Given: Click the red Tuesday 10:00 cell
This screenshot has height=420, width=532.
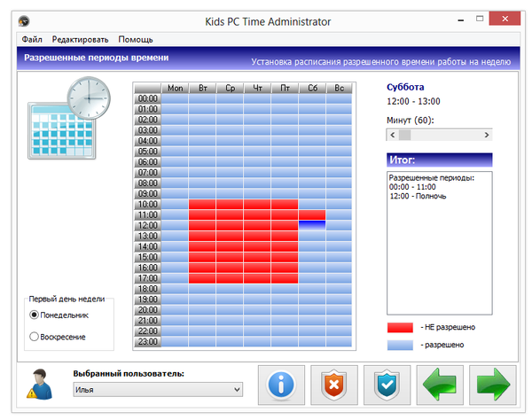Looking at the screenshot, I should [202, 205].
